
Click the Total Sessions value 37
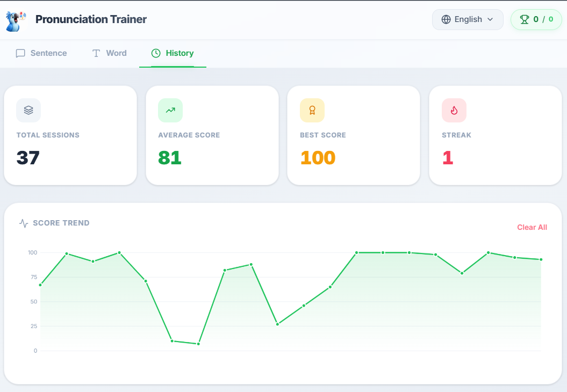(28, 158)
